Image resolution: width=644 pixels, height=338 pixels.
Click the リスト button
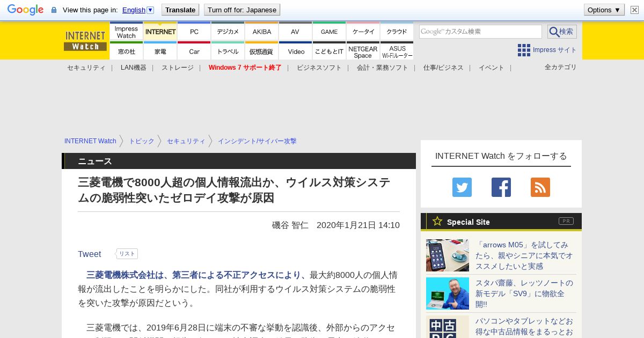(x=127, y=254)
